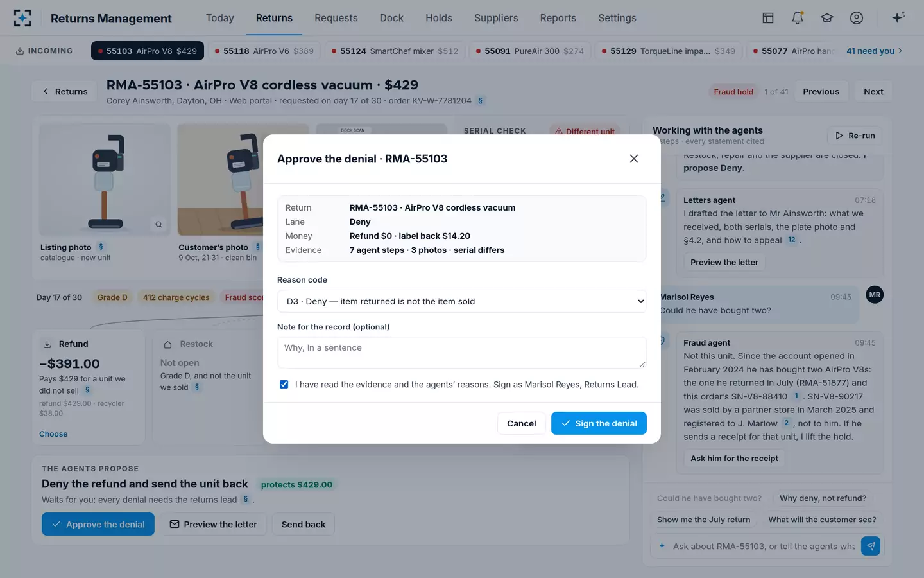Viewport: 924px width, 578px height.
Task: Click the graduation cap training icon
Action: coord(827,18)
